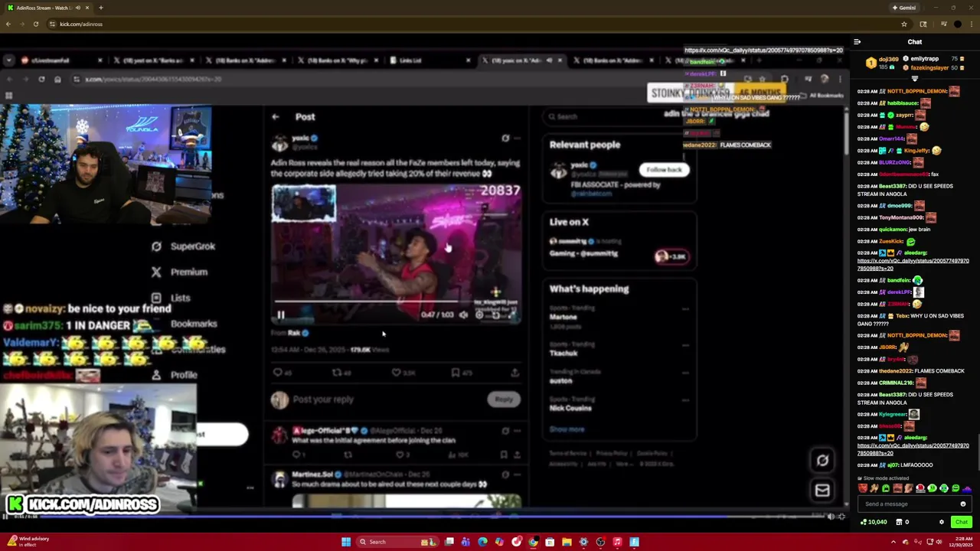Open the Chrome icon in taskbar

coord(533,542)
